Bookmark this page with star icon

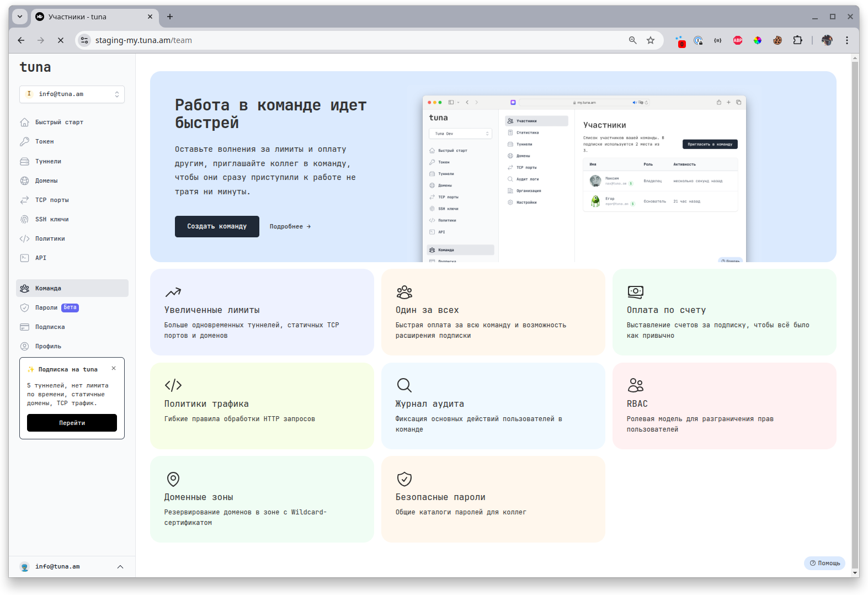coord(651,40)
